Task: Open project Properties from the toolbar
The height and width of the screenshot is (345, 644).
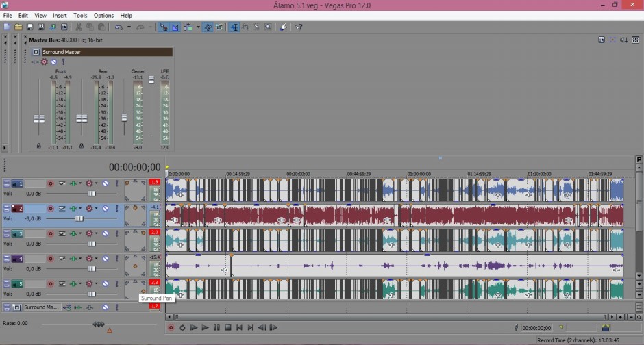Action: pos(64,27)
